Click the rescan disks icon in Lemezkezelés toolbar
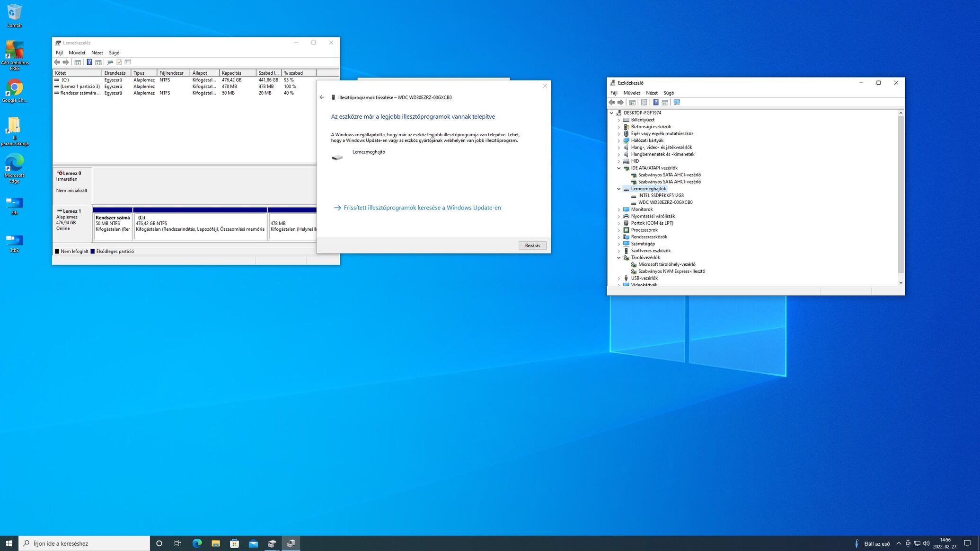Image resolution: width=980 pixels, height=551 pixels. [110, 62]
